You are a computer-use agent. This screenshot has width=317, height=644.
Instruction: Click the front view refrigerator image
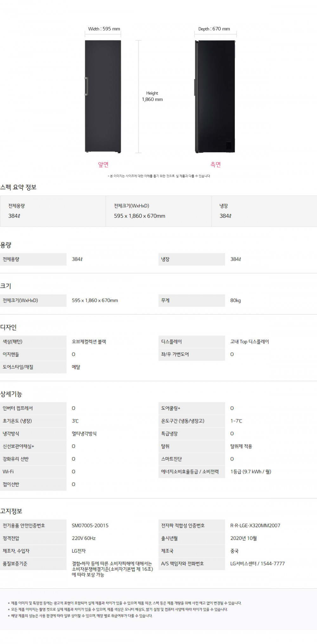click(103, 96)
